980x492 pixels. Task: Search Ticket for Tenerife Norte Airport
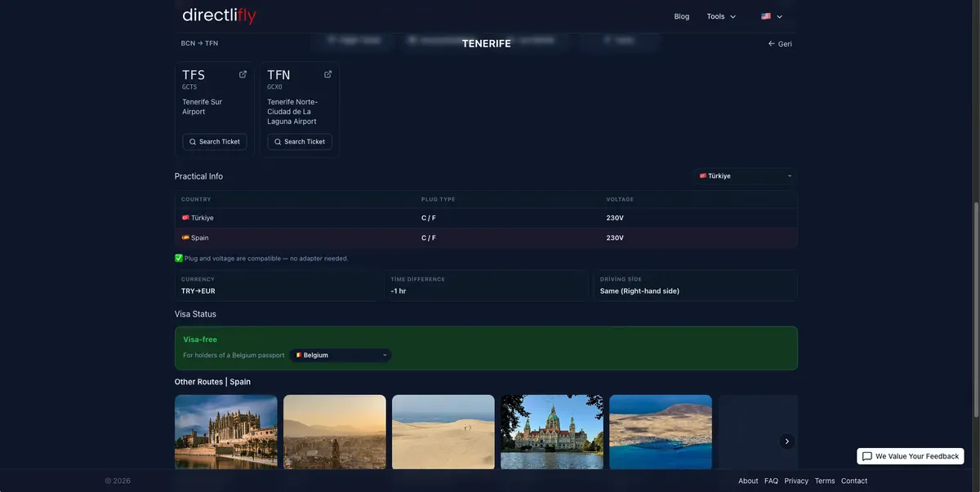click(x=300, y=142)
